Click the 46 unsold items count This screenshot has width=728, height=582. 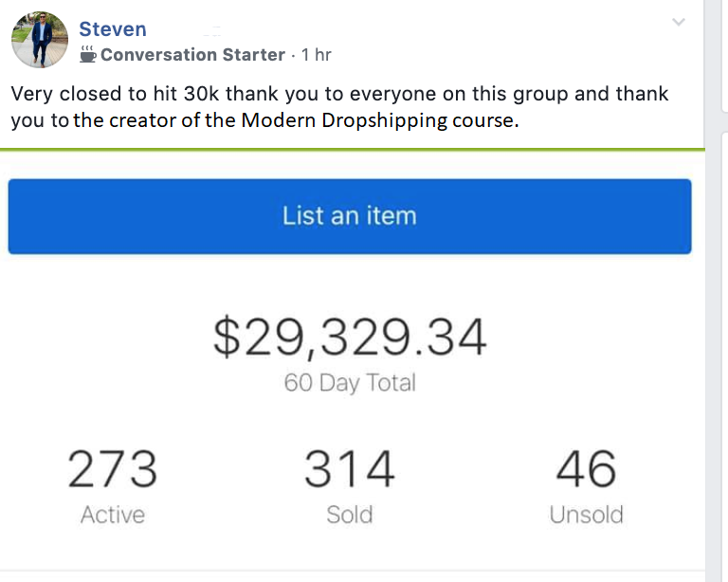[x=586, y=469]
